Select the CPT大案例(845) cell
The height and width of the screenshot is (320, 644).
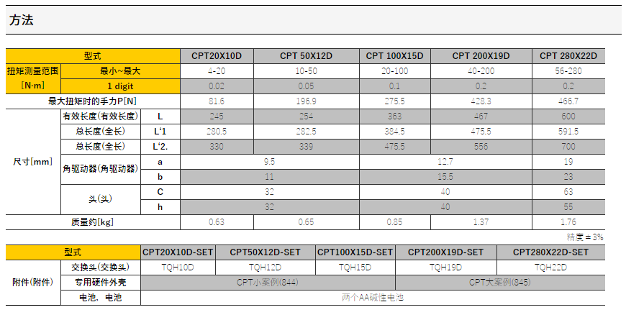(x=499, y=282)
